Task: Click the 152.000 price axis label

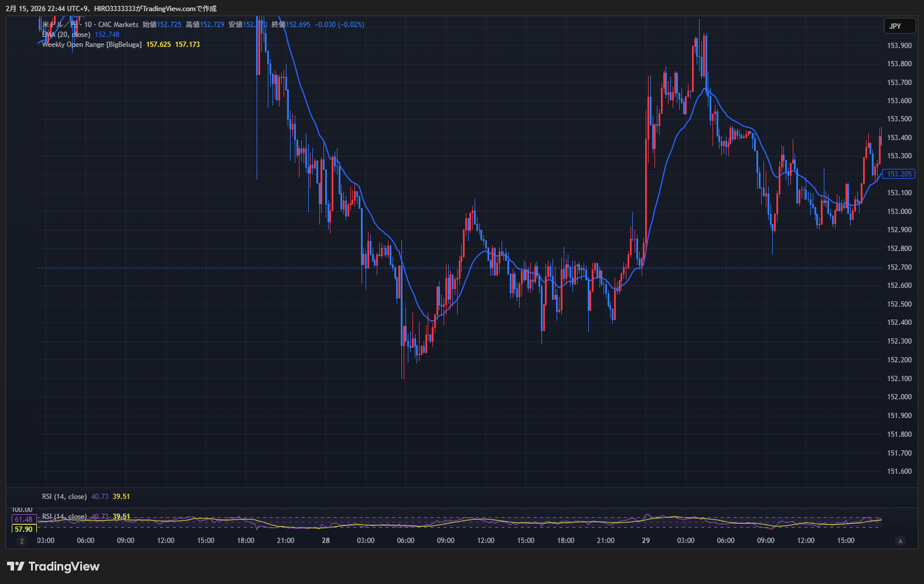Action: pyautogui.click(x=899, y=397)
